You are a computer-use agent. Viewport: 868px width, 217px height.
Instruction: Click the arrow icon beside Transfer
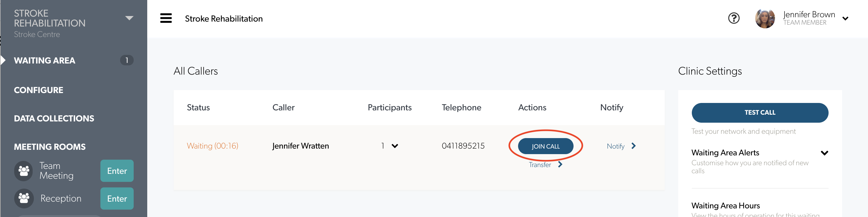[560, 164]
